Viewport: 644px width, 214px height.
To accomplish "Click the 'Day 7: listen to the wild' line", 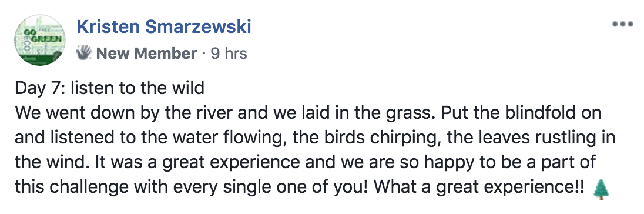I will point(110,88).
